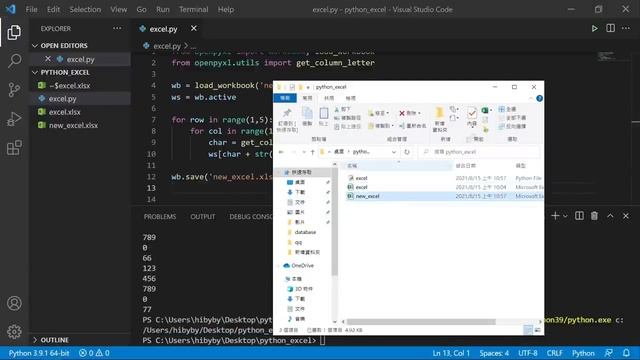Change indentation via Spaces: 4
The image size is (640, 360).
[x=494, y=353]
